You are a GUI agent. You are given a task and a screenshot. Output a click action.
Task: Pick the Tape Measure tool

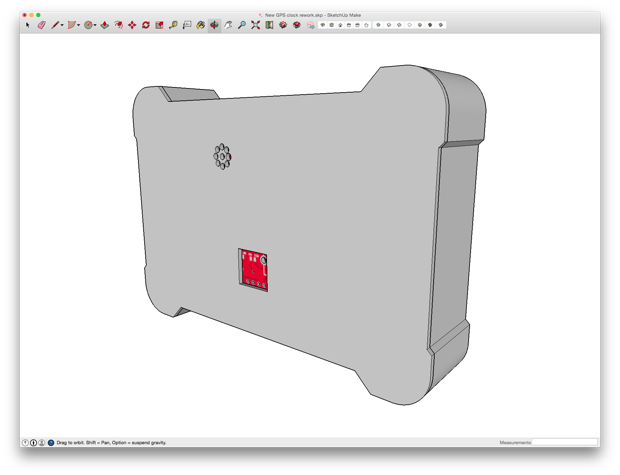tap(173, 25)
